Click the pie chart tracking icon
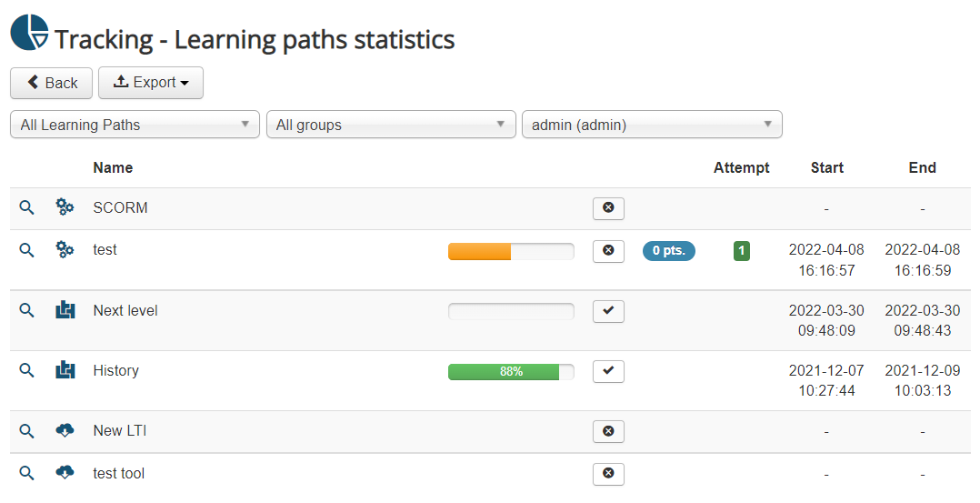 (29, 33)
